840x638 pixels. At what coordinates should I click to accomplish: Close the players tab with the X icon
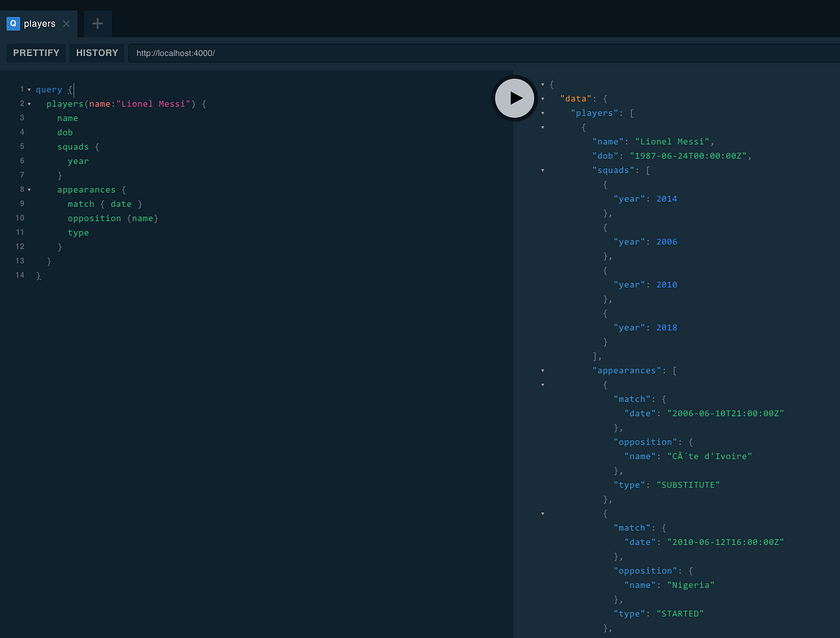click(x=66, y=24)
